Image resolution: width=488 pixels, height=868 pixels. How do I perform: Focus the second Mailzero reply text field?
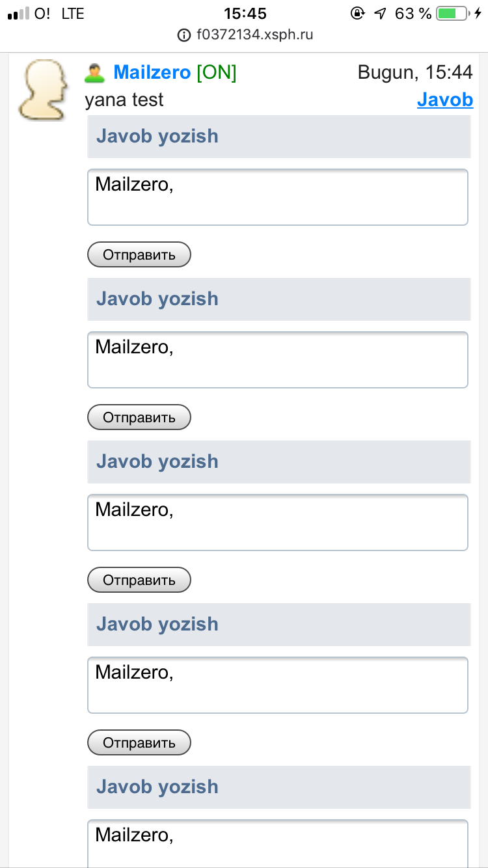278,360
